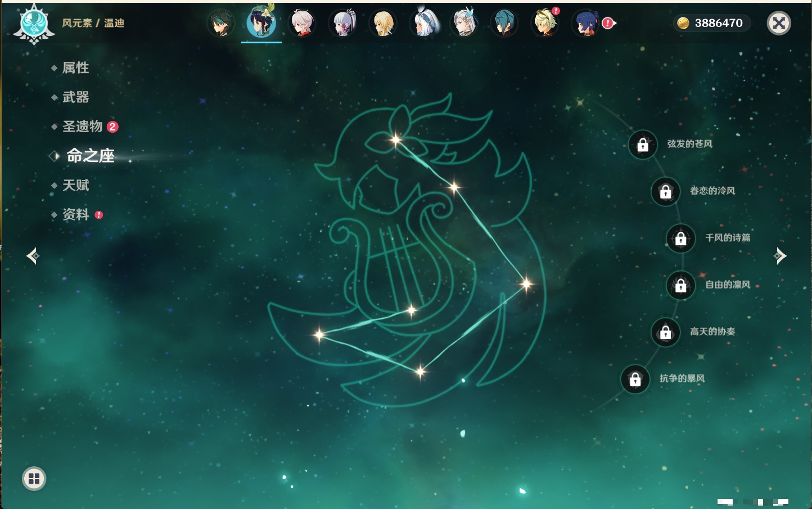812x509 pixels.
Task: Open the 资料 profile menu item
Action: pos(75,214)
